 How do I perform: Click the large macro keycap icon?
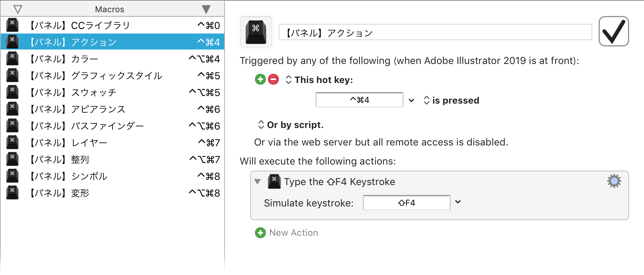click(x=256, y=32)
